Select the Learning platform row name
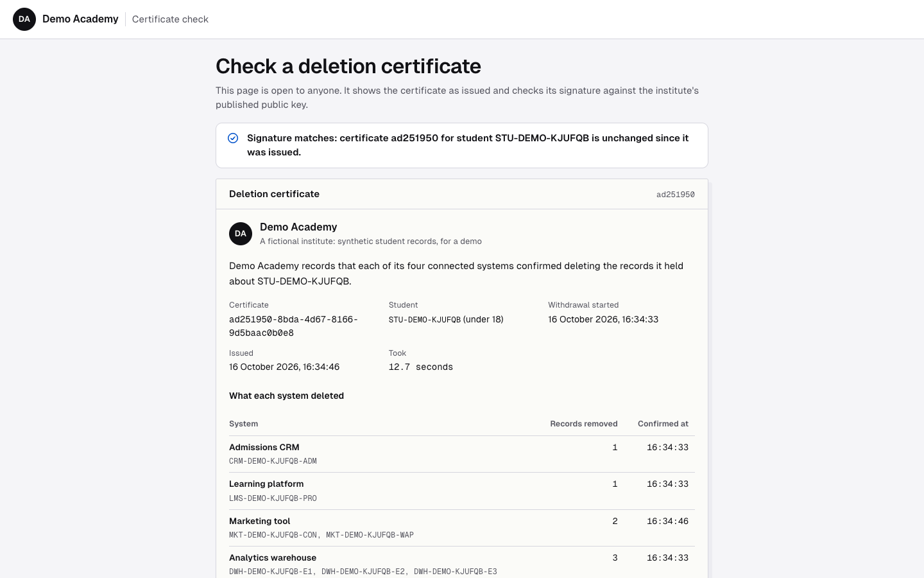 tap(266, 484)
